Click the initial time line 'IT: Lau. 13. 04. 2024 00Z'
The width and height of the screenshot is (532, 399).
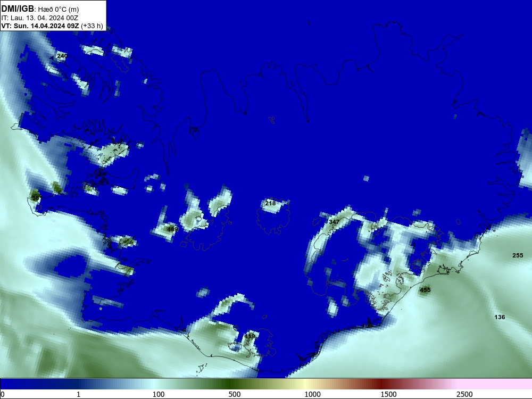(x=40, y=18)
